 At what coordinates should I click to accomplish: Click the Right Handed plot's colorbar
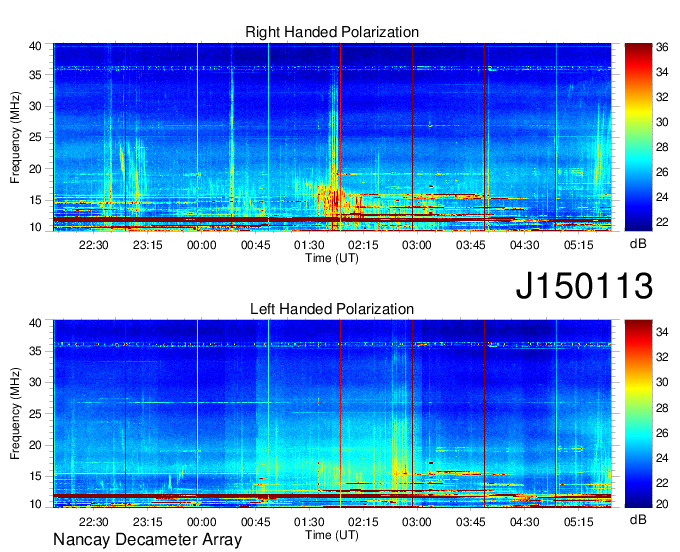point(638,137)
